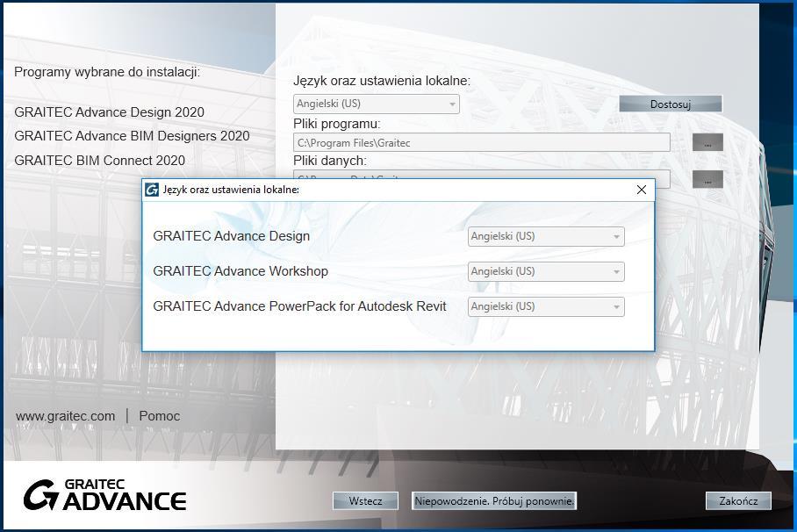Image resolution: width=797 pixels, height=532 pixels.
Task: Click the GRAITEC Advance Workshop label
Action: pos(241,271)
